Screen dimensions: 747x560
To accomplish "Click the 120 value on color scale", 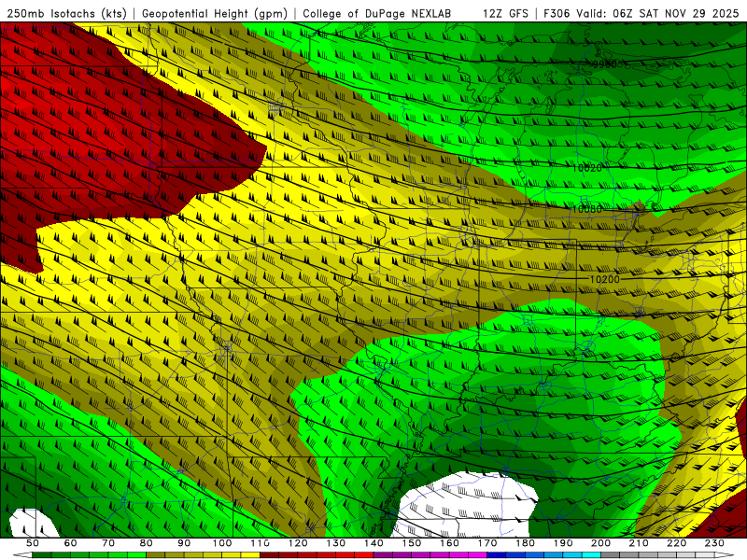I will click(x=298, y=543).
